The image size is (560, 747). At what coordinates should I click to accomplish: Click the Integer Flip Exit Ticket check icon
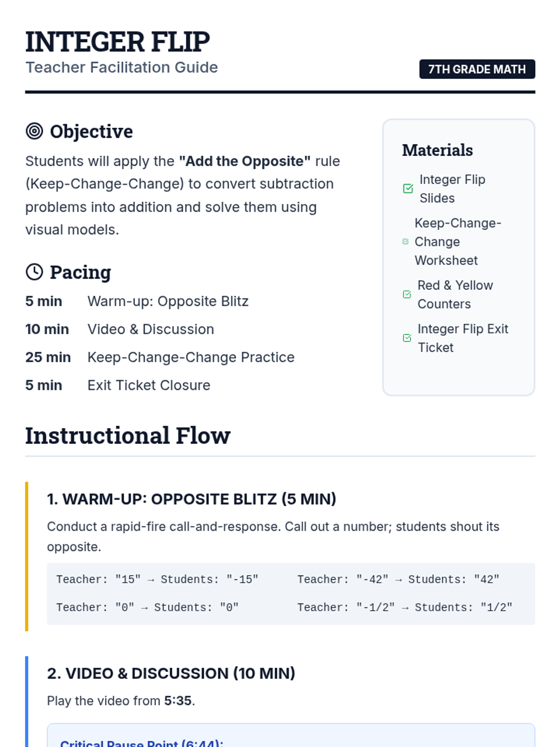407,338
